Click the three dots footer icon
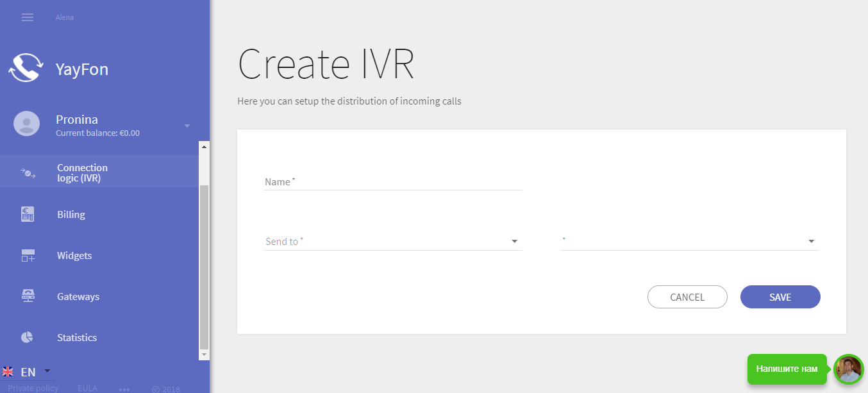868x393 pixels. click(x=124, y=389)
